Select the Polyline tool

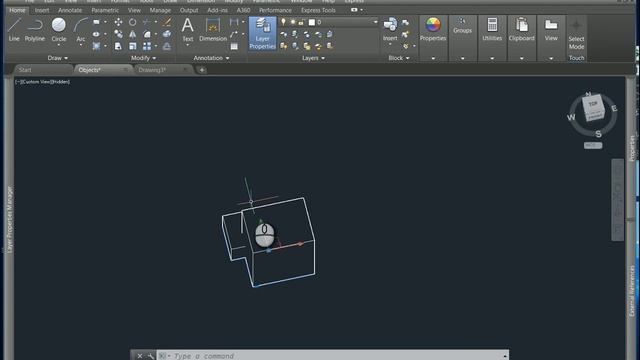[35, 30]
